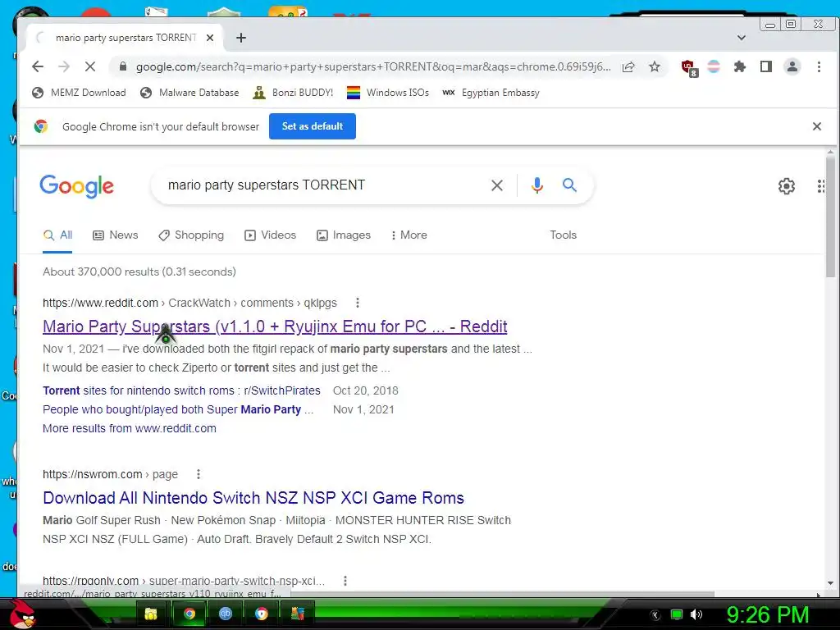The image size is (840, 630).
Task: Go back to the previous page
Action: tap(38, 66)
